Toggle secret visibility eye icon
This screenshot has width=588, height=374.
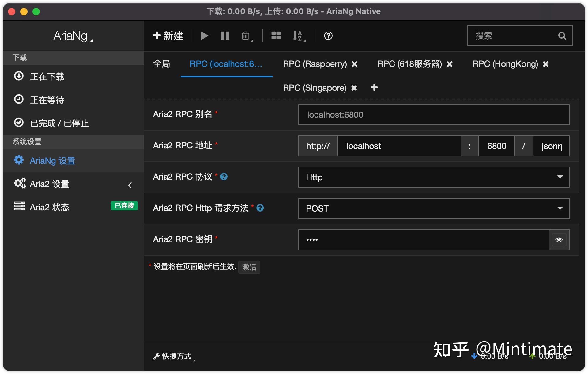pos(559,240)
